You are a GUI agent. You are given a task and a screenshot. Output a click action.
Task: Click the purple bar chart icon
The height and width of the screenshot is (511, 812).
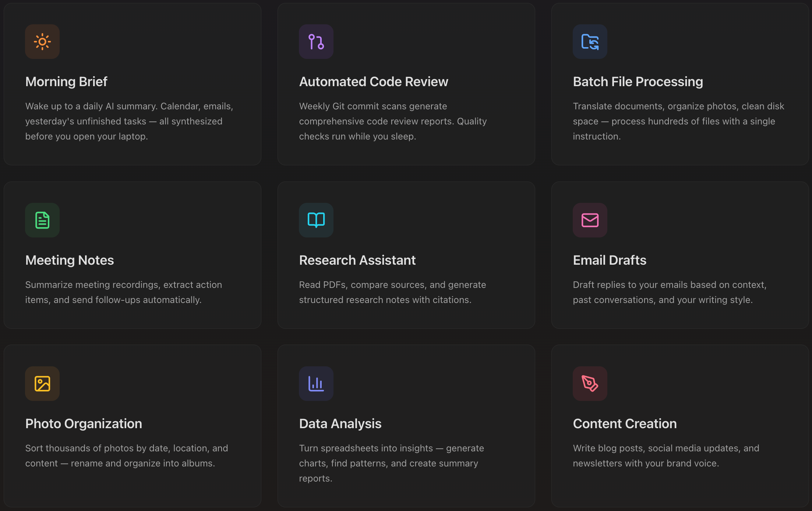tap(316, 384)
